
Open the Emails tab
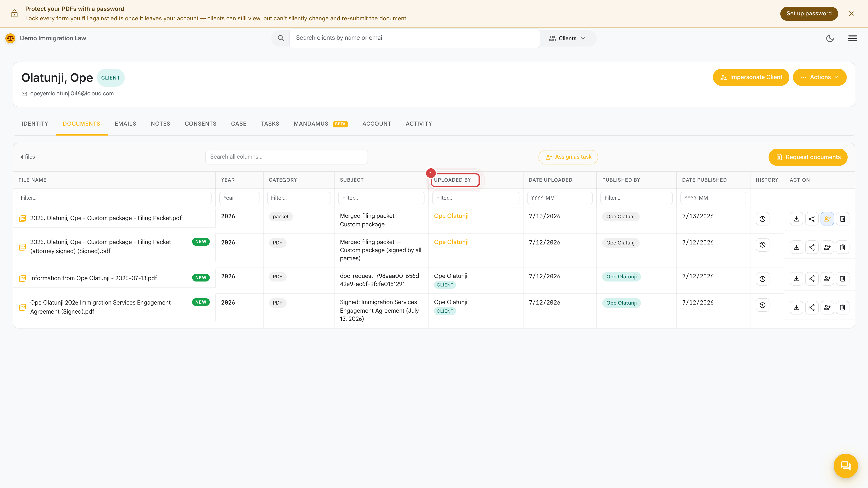click(x=125, y=124)
